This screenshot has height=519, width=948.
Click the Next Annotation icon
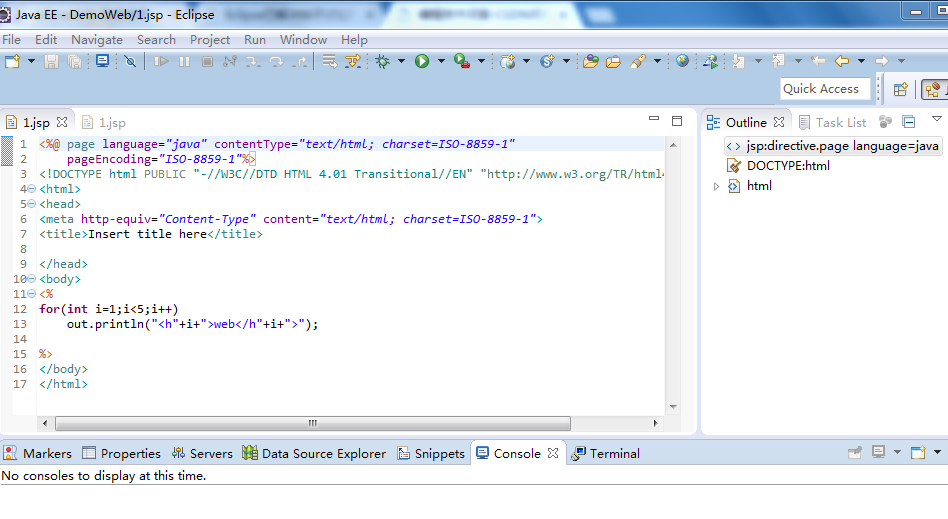tap(738, 61)
